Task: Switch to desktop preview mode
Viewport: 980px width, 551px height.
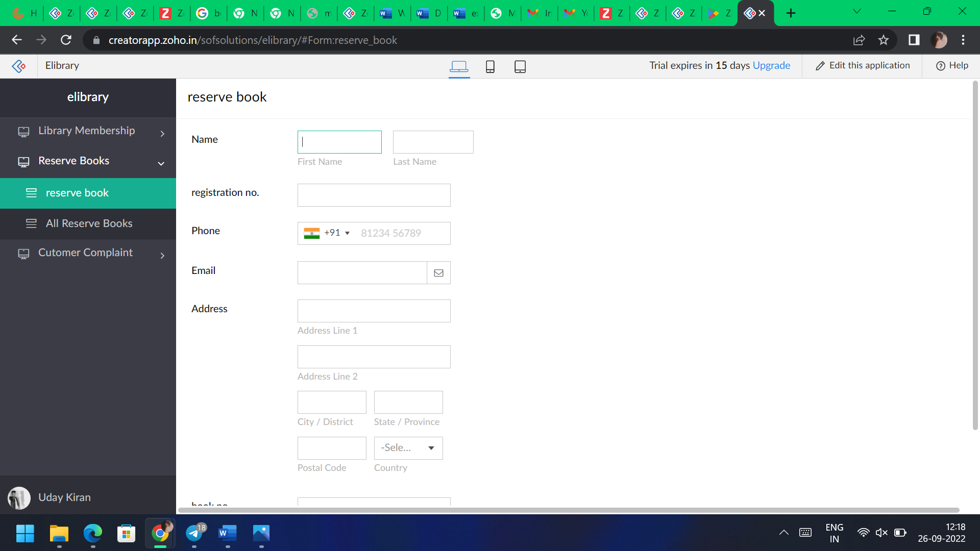Action: point(459,66)
